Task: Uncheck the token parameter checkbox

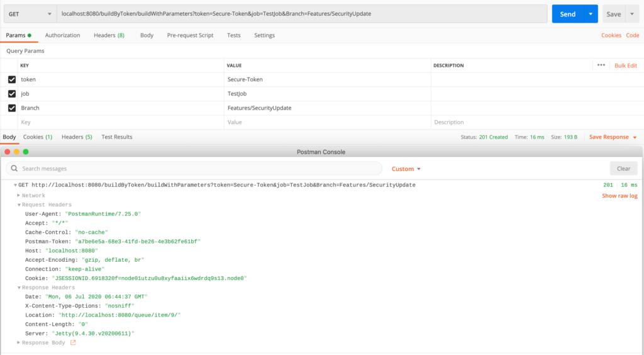Action: 12,79
